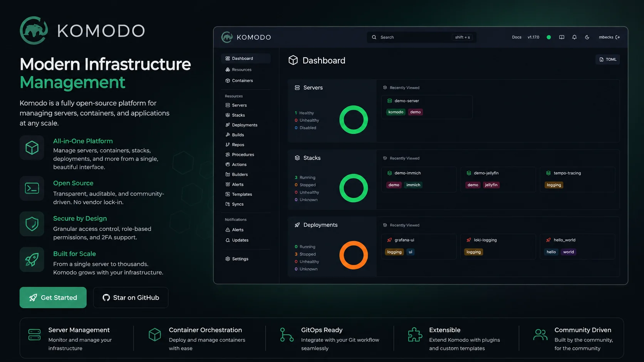Log out using mbecks exit icon
This screenshot has width=644, height=362.
(x=618, y=37)
